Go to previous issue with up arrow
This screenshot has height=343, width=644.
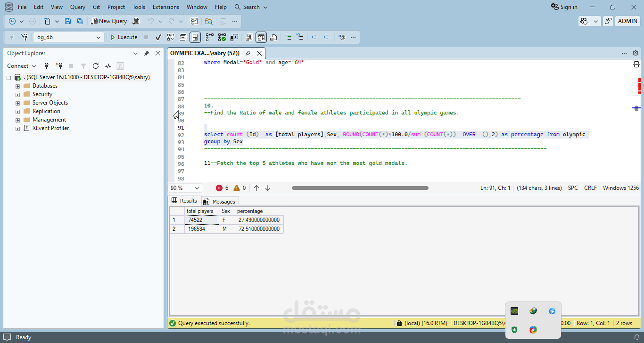(x=256, y=188)
